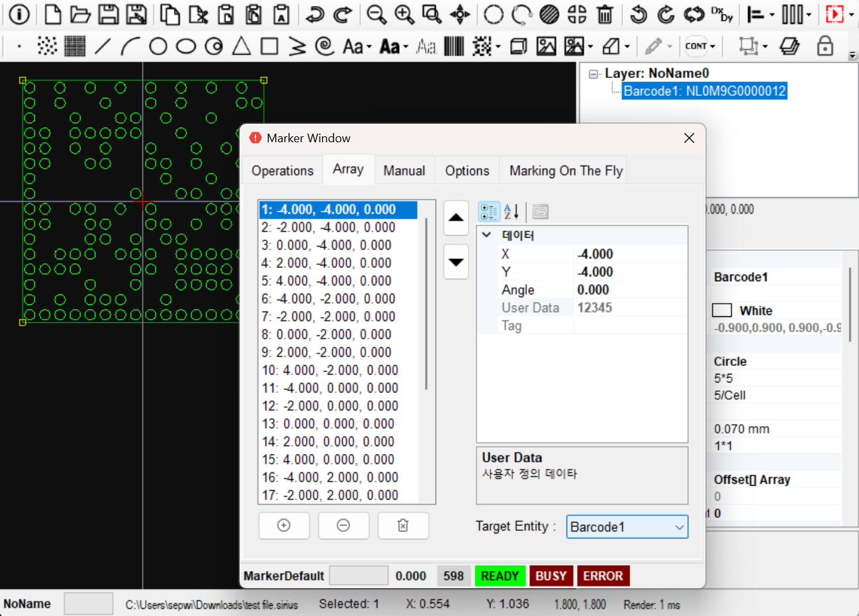The height and width of the screenshot is (616, 859).
Task: Collapse the Layer NoName0 tree node
Action: pos(594,74)
